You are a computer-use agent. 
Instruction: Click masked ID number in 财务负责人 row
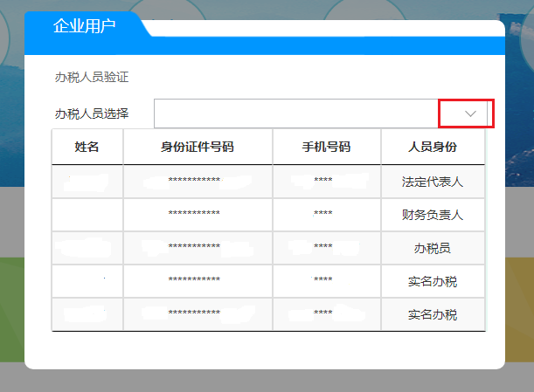194,215
